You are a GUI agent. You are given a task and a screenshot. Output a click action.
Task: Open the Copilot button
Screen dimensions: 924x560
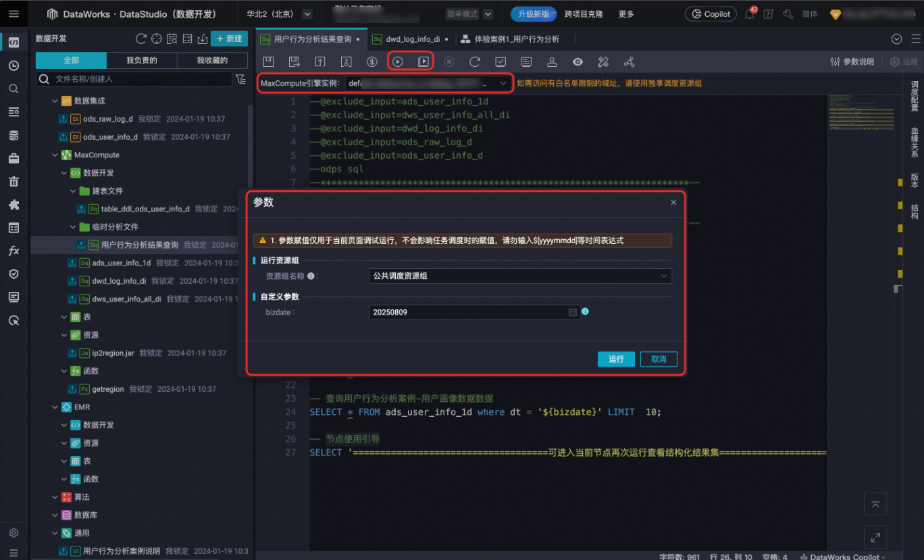pos(711,14)
